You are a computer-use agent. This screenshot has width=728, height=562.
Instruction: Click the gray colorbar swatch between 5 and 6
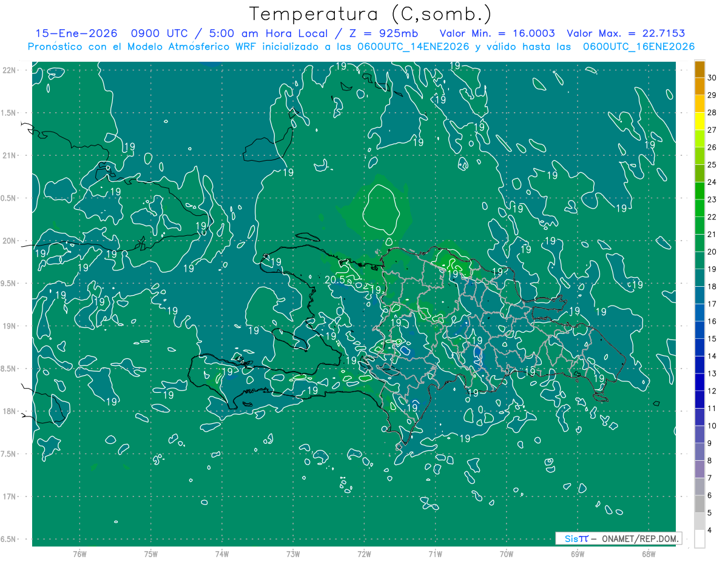(x=699, y=504)
